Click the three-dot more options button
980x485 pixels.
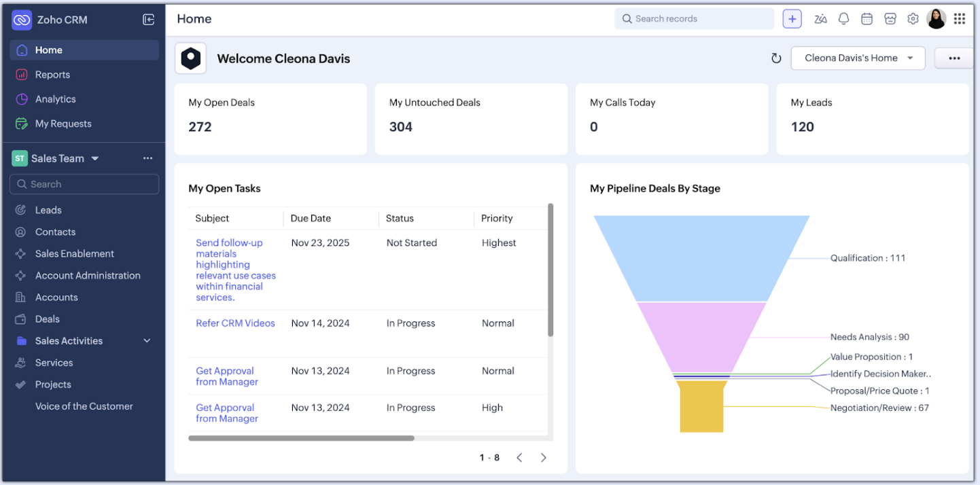pyautogui.click(x=954, y=58)
